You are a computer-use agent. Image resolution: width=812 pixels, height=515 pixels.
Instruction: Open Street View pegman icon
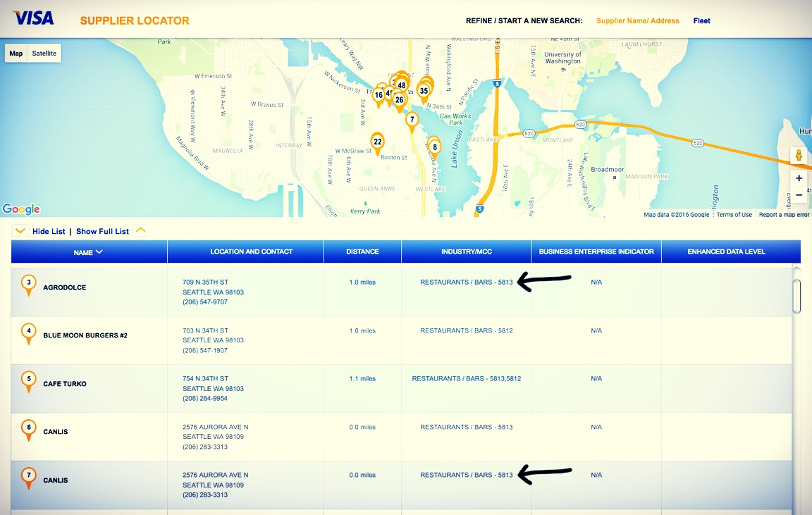[x=799, y=155]
